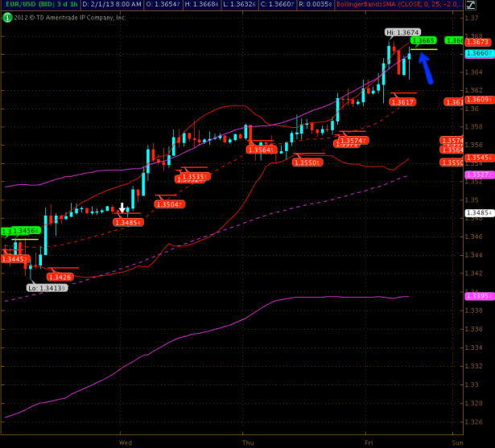Click the red 1.3426 level label
495x448 pixels.
[x=61, y=277]
